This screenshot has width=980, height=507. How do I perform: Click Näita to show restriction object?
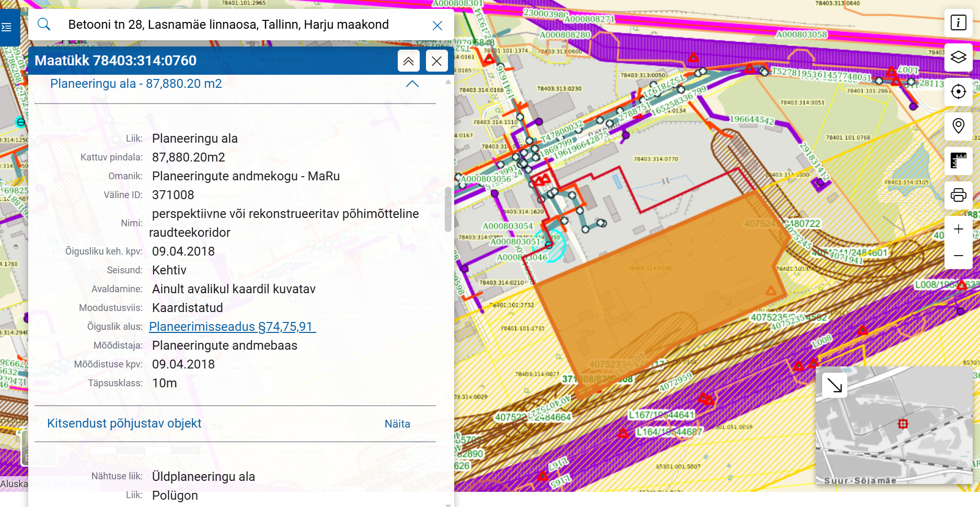(397, 424)
